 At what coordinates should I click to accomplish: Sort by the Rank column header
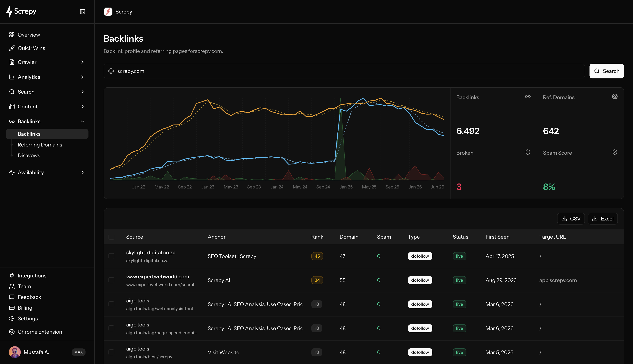[317, 237]
